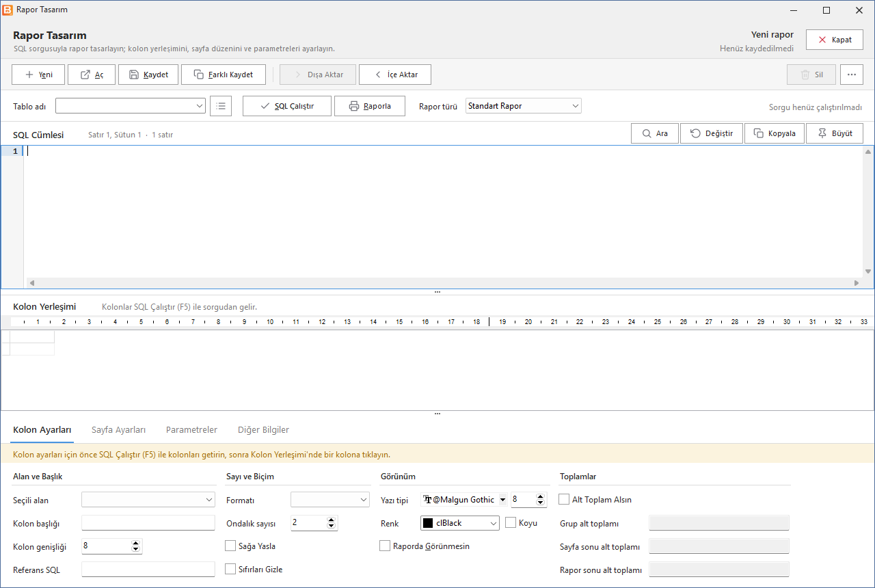Switch to the Parametreler tab
Image resolution: width=875 pixels, height=588 pixels.
[191, 430]
